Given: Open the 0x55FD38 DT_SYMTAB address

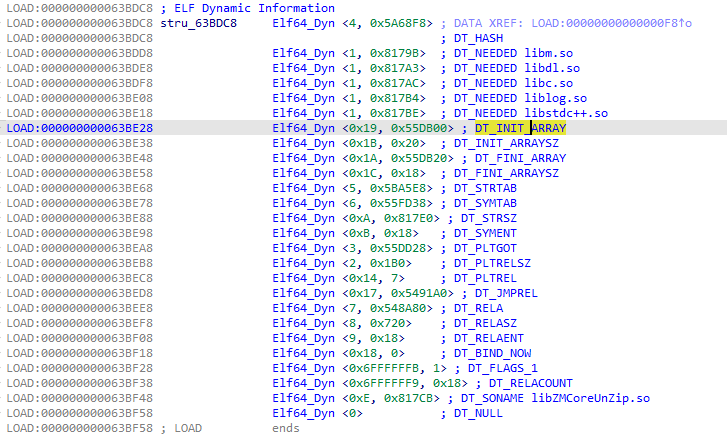Looking at the screenshot, I should (x=398, y=203).
